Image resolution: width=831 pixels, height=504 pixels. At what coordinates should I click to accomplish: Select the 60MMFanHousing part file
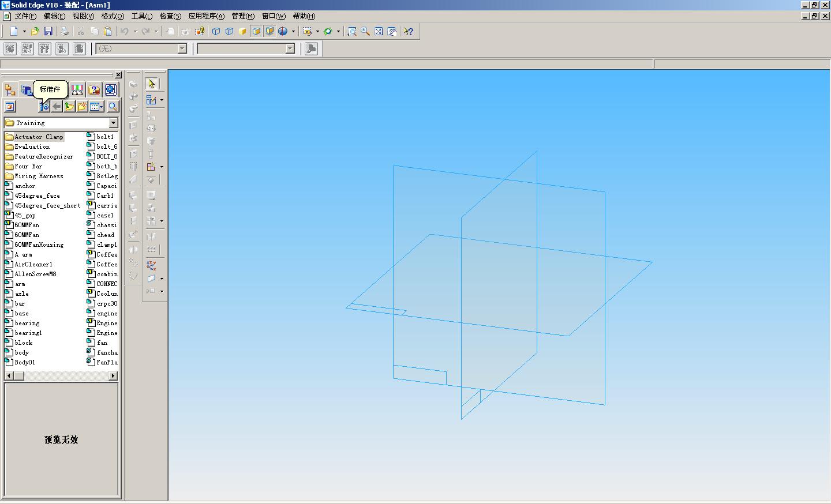34,245
